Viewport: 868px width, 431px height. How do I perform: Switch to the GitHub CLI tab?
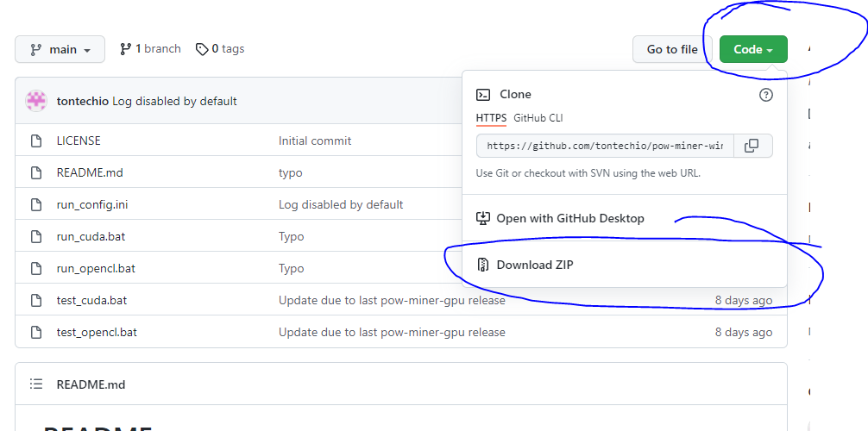(538, 117)
